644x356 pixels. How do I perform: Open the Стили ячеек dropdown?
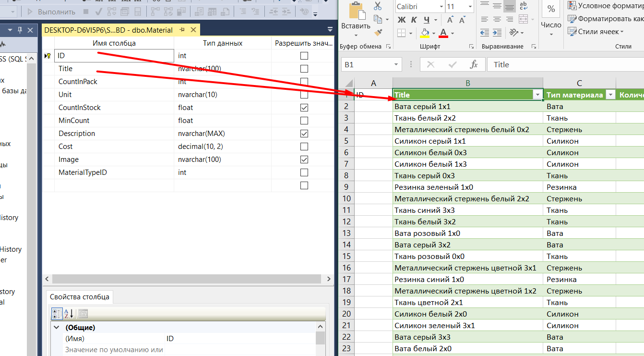622,32
